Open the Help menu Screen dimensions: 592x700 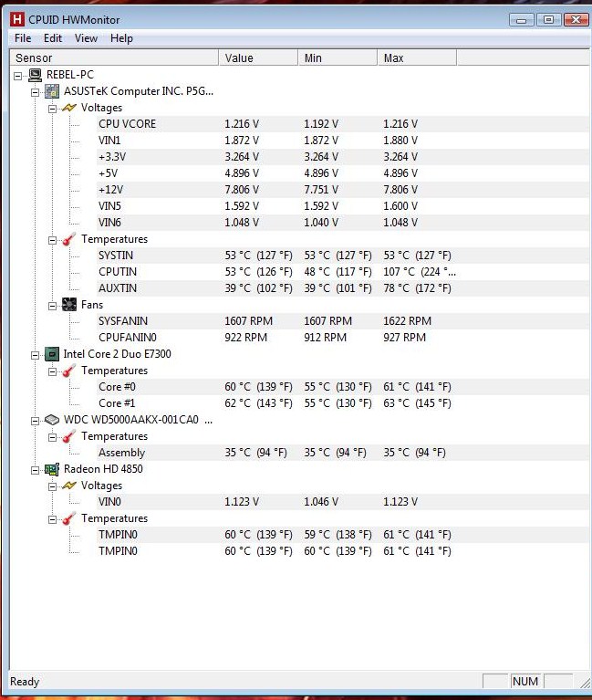pyautogui.click(x=121, y=38)
